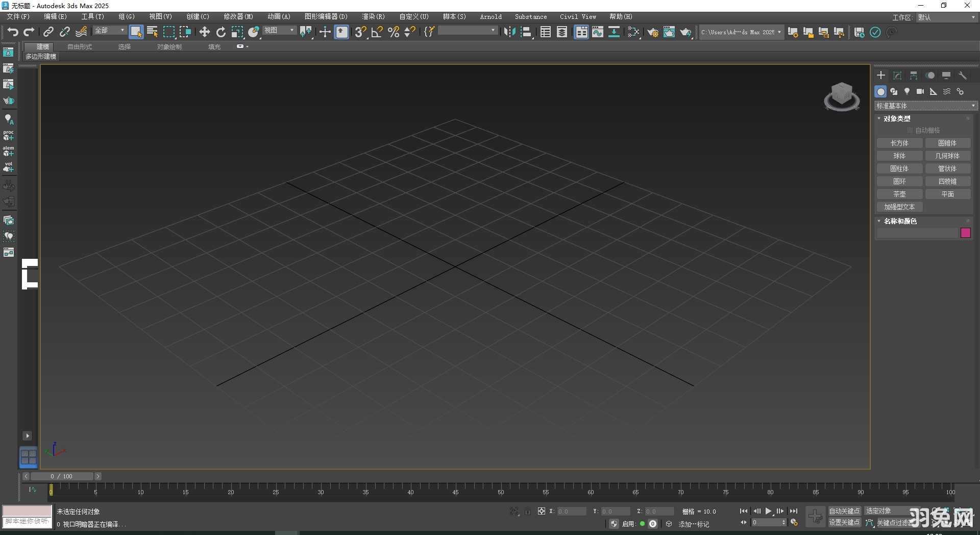Viewport: 980px width, 535px height.
Task: Click the Undo icon
Action: (x=13, y=32)
